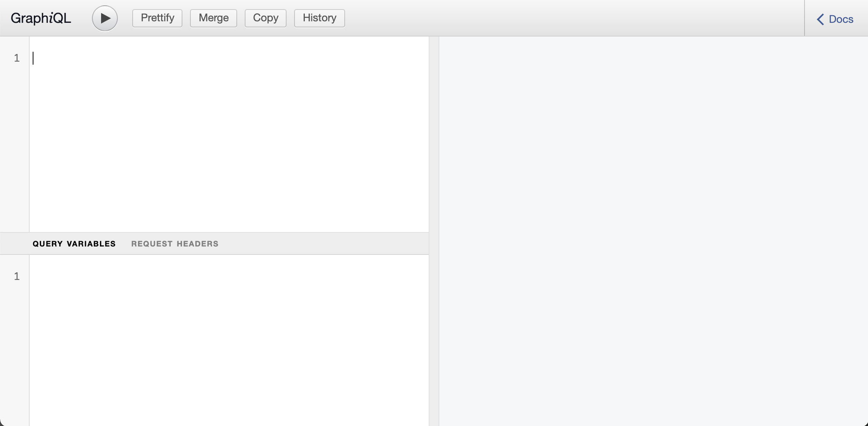Open documentation via the Docs chevron icon
Screen dimensions: 868x426
pyautogui.click(x=820, y=19)
